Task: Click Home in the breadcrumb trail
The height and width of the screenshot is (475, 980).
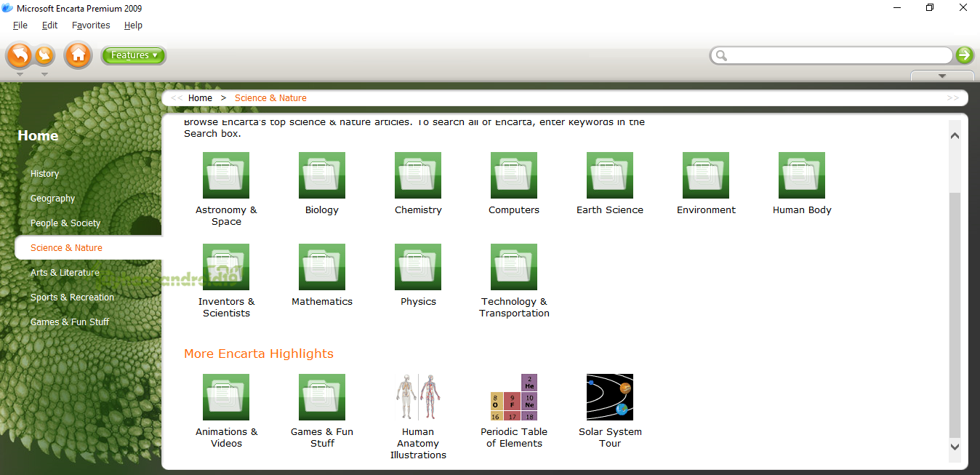Action: (200, 98)
